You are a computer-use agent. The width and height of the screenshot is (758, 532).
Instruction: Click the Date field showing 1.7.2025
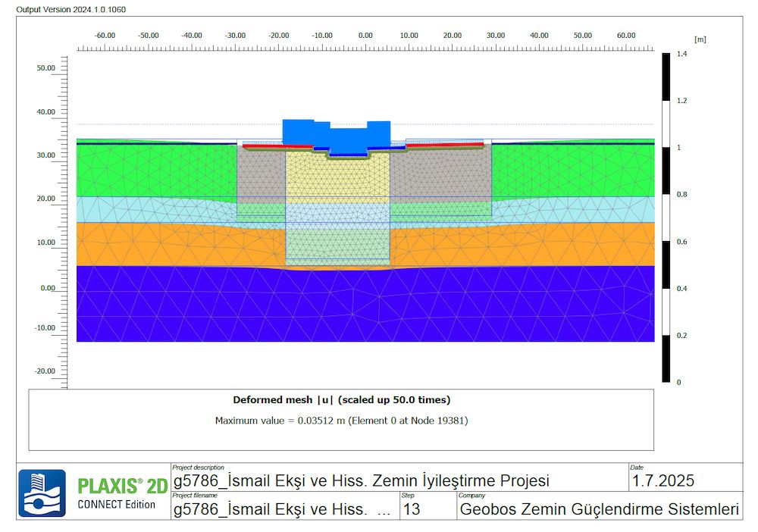coord(662,481)
